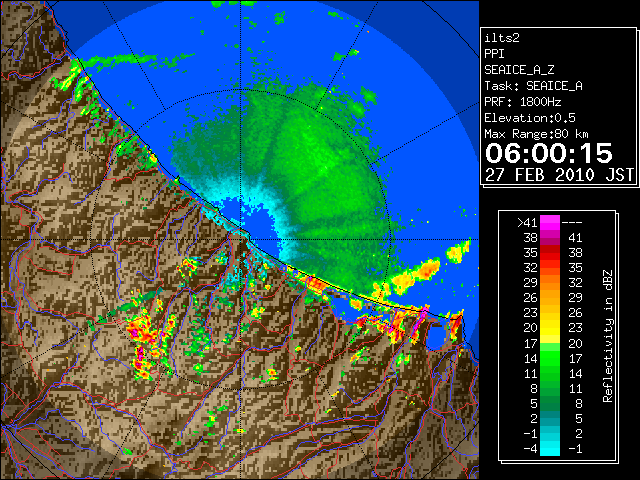Click the 'ilts2' label in the info box

tap(502, 38)
